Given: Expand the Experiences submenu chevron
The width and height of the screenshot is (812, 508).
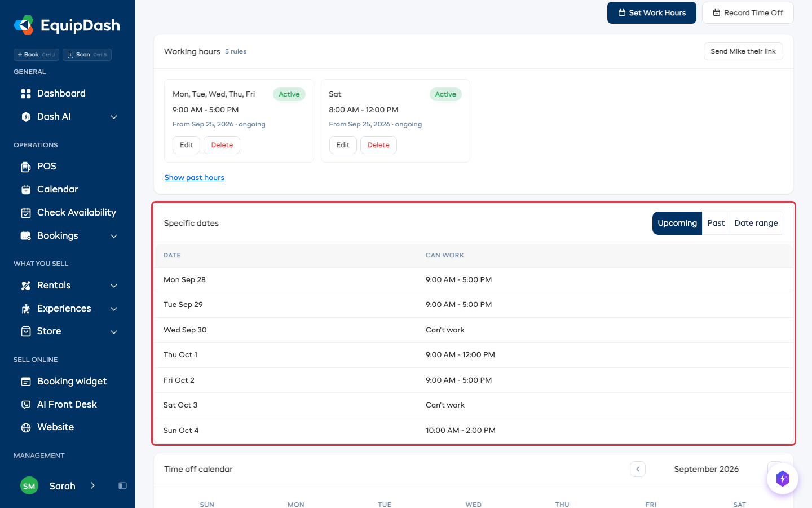Looking at the screenshot, I should coord(114,309).
